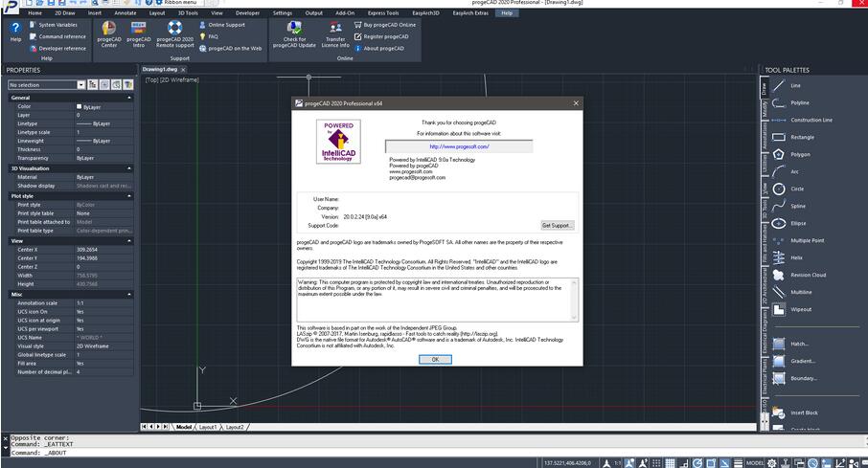
Task: Check for progeCAD Update
Action: tap(294, 34)
